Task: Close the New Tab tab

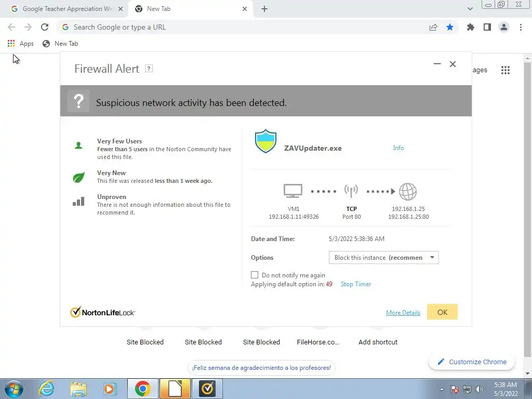Action: coord(245,9)
